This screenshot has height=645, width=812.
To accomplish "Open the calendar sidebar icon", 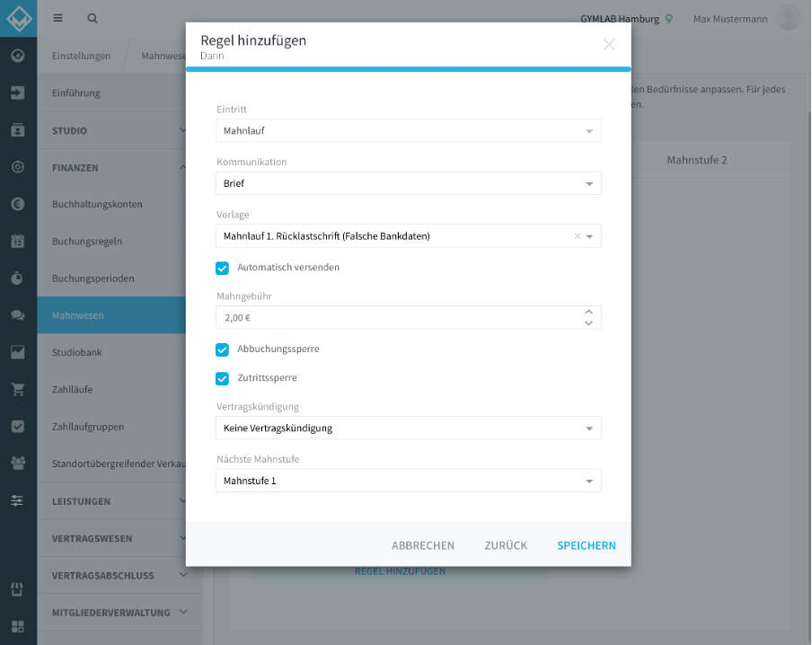I will (18, 241).
